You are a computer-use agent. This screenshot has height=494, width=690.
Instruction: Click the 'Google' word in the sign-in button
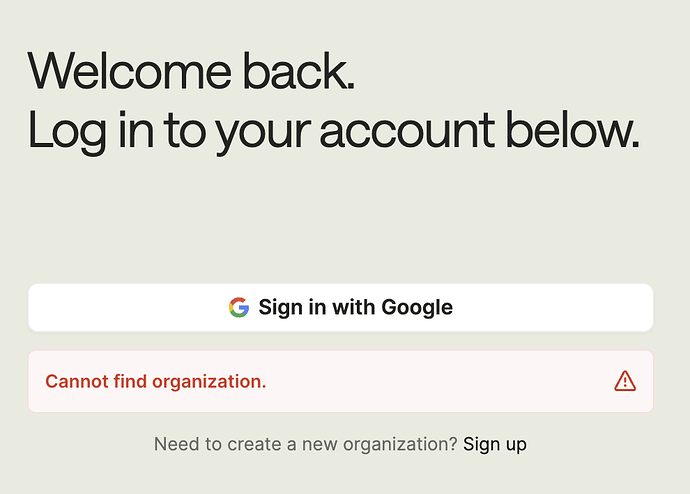(x=417, y=307)
